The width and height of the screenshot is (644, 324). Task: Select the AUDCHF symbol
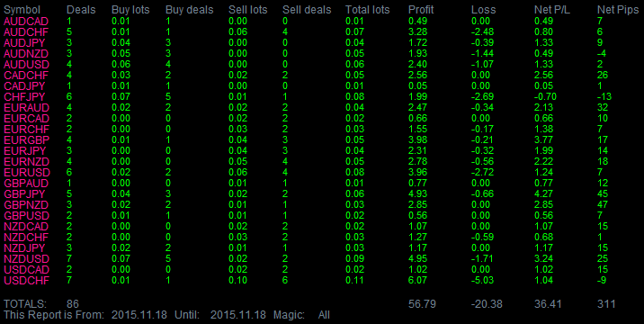coord(26,32)
